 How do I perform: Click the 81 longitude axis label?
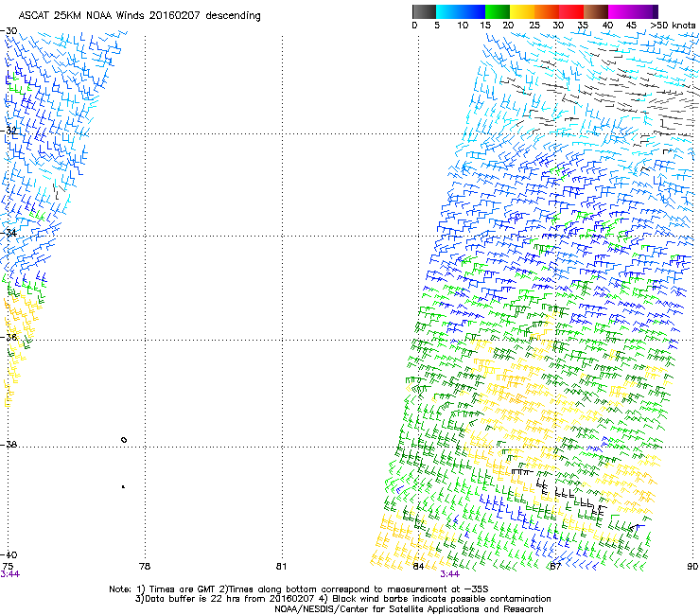coord(281,566)
